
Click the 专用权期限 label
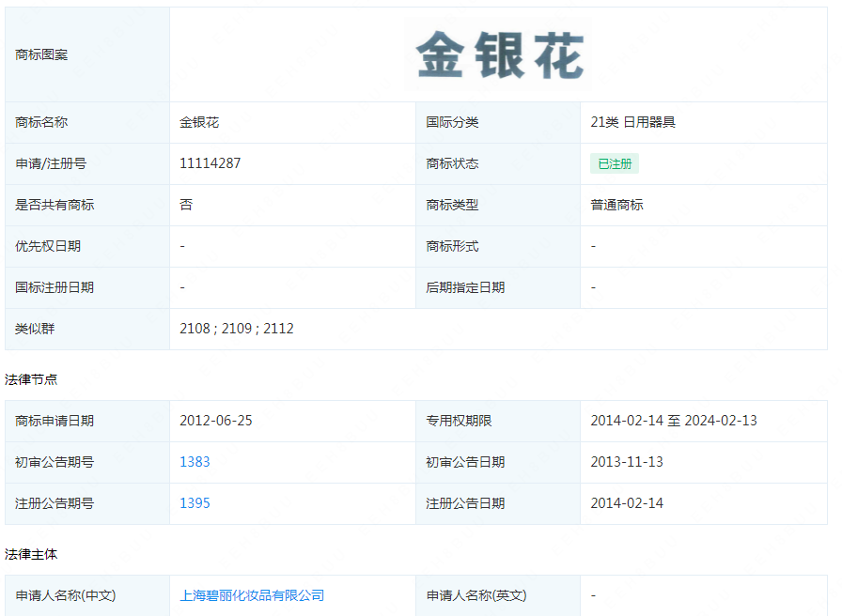(x=459, y=421)
